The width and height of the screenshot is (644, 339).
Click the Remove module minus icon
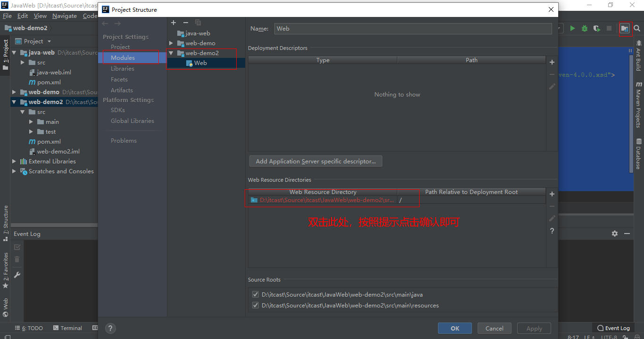click(186, 23)
